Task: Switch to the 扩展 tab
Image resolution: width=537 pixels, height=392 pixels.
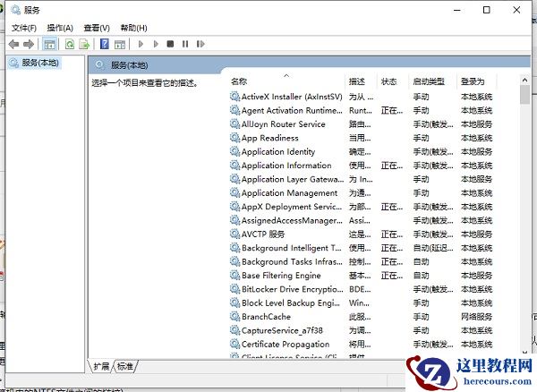Action: (101, 367)
